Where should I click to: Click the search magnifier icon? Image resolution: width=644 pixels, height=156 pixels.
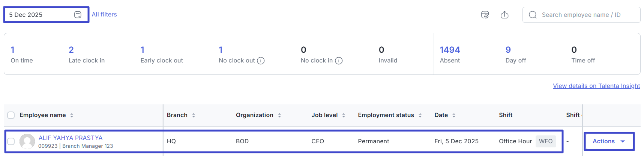533,15
